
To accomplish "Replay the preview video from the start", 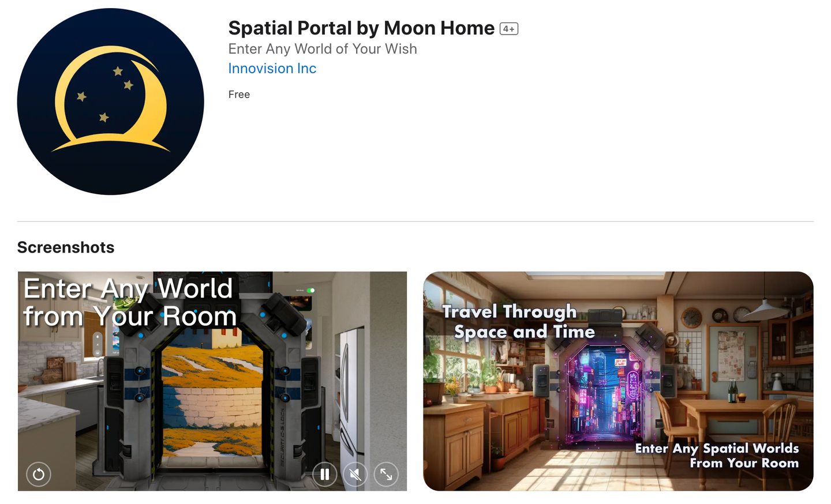I will 39,475.
